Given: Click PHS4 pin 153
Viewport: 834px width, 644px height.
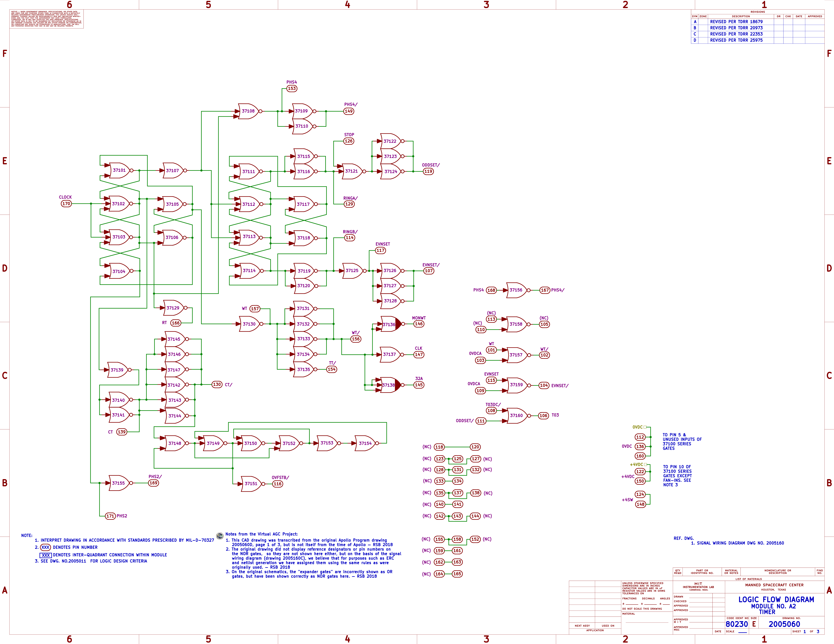Looking at the screenshot, I should click(x=292, y=89).
